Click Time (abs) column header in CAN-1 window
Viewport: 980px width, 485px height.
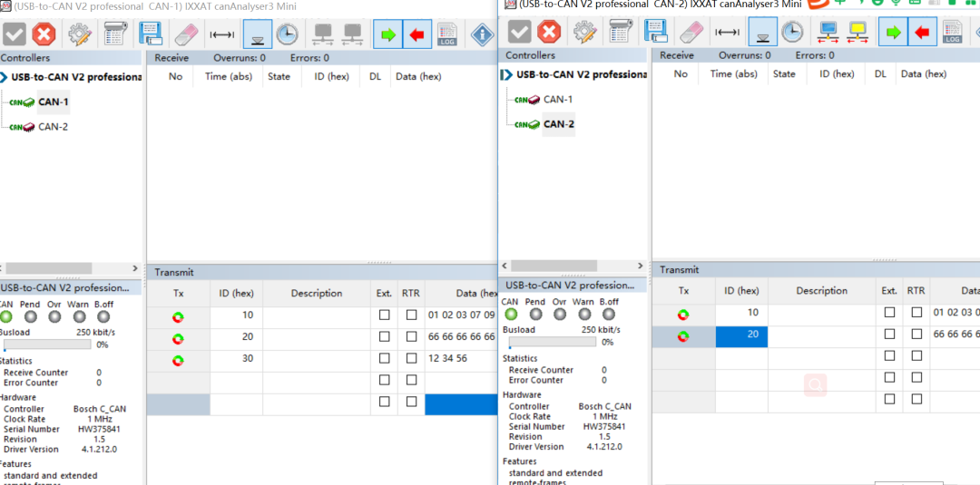pos(228,77)
